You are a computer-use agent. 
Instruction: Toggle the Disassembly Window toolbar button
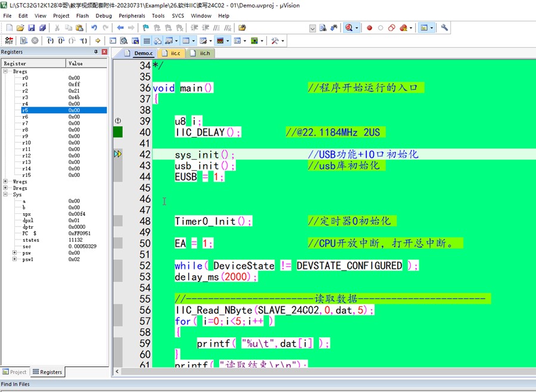(x=124, y=41)
